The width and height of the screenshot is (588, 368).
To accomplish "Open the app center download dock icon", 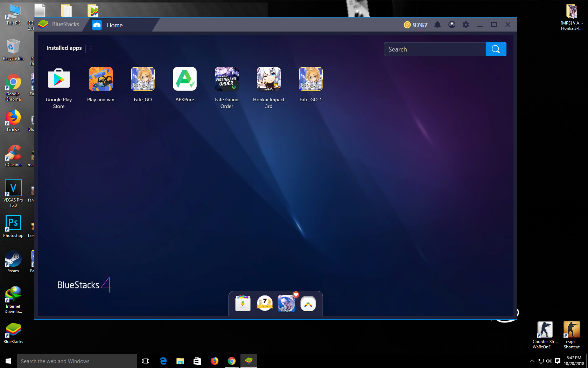I will tap(243, 304).
